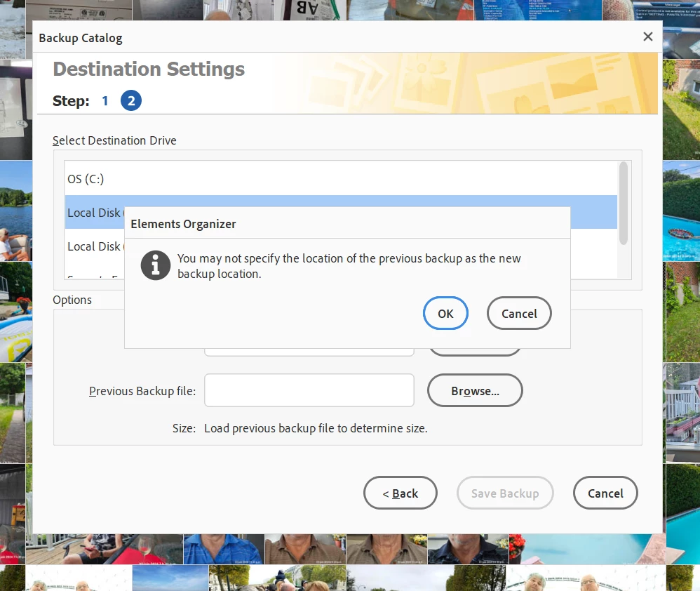This screenshot has height=591, width=700.
Task: Select step 2 indicator circle
Action: pos(130,101)
